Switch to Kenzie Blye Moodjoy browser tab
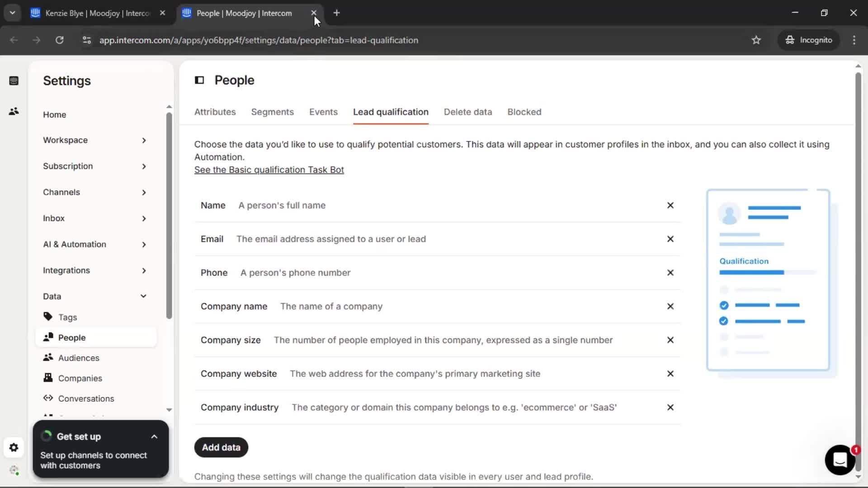The height and width of the screenshot is (488, 868). tap(98, 13)
